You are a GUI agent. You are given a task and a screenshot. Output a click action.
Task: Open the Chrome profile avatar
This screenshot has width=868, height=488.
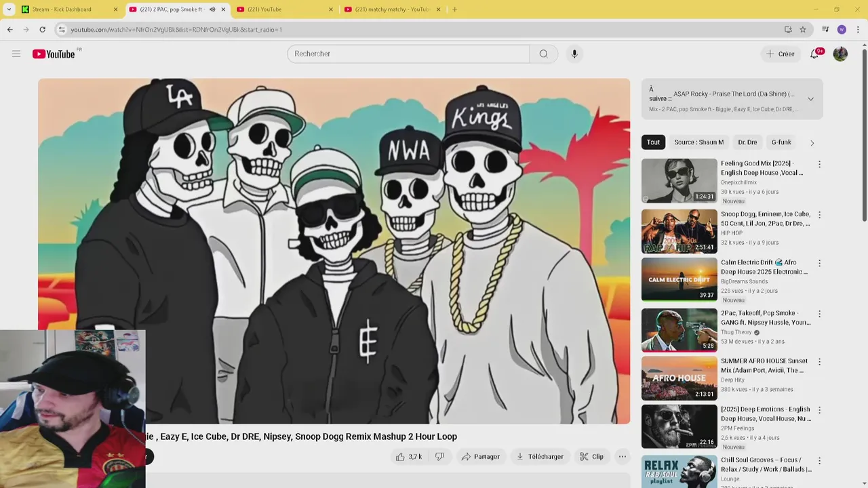[842, 29]
